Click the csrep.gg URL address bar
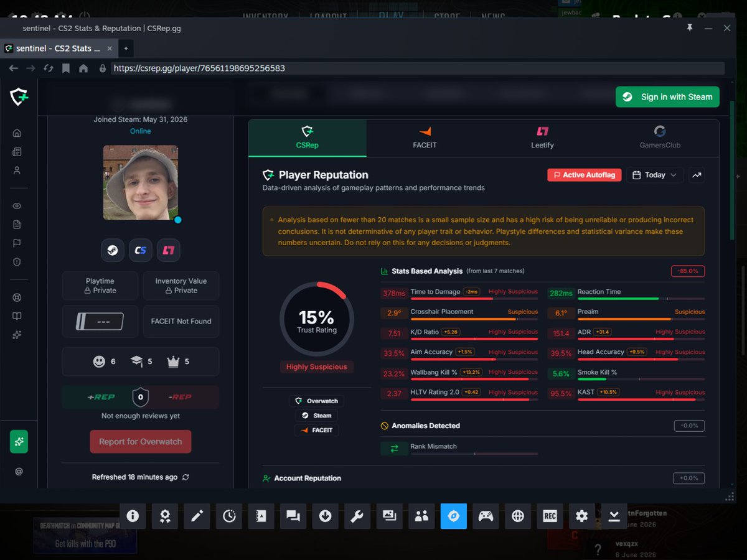The image size is (747, 560). click(417, 68)
